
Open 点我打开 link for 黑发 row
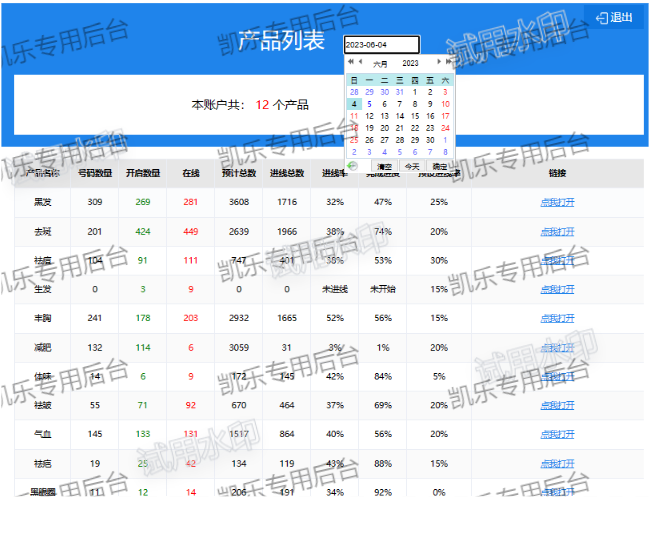point(557,202)
